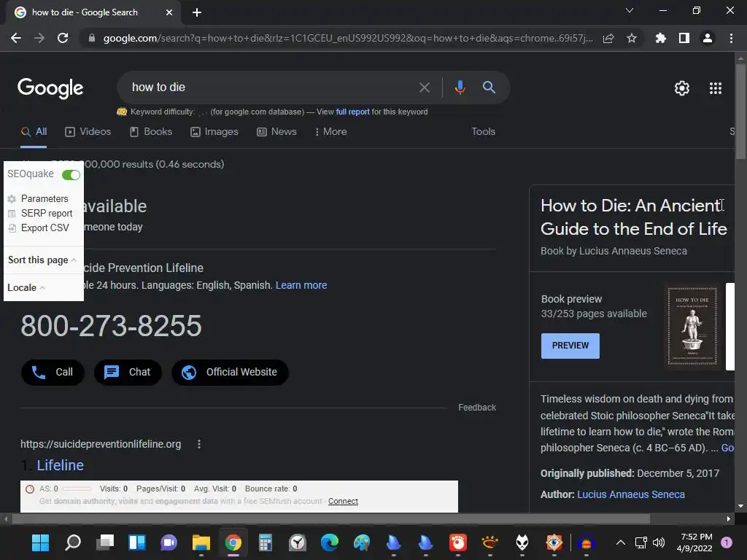
Task: Switch to the News tab
Action: click(276, 132)
